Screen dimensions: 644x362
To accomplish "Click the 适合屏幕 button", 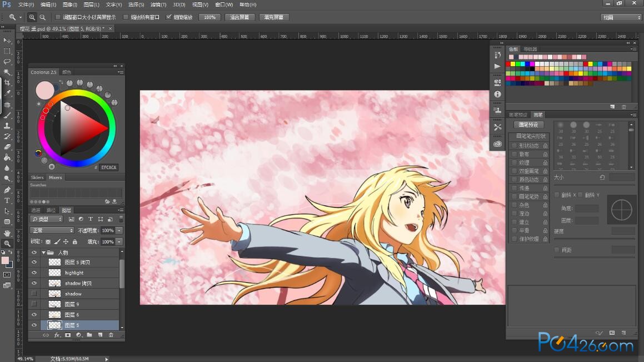I will [239, 17].
